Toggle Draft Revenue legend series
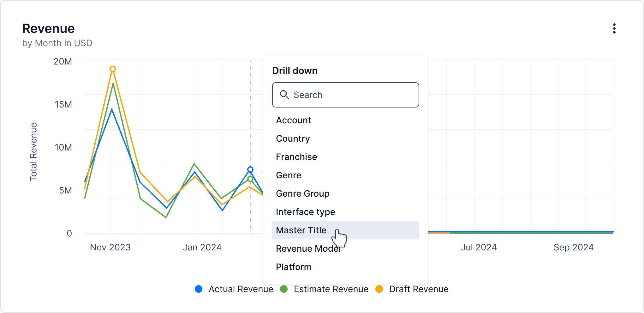This screenshot has width=644, height=313. 418,289
